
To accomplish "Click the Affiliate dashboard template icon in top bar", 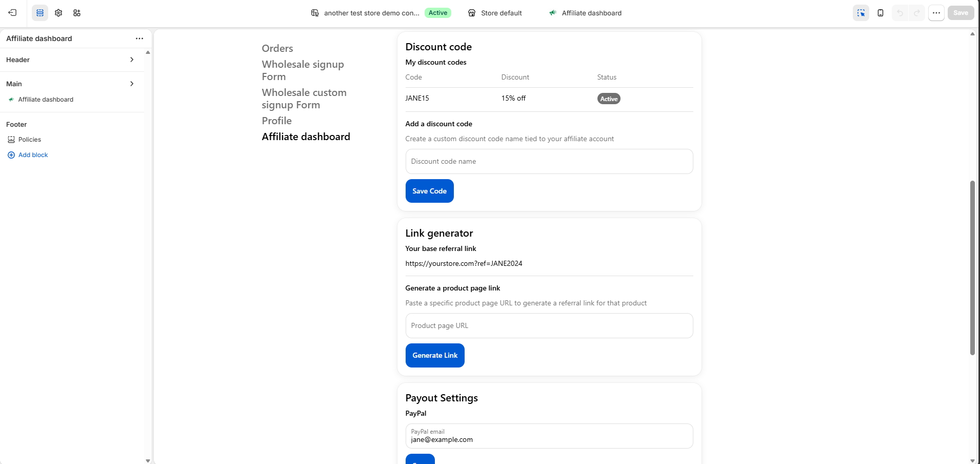I will click(x=553, y=13).
